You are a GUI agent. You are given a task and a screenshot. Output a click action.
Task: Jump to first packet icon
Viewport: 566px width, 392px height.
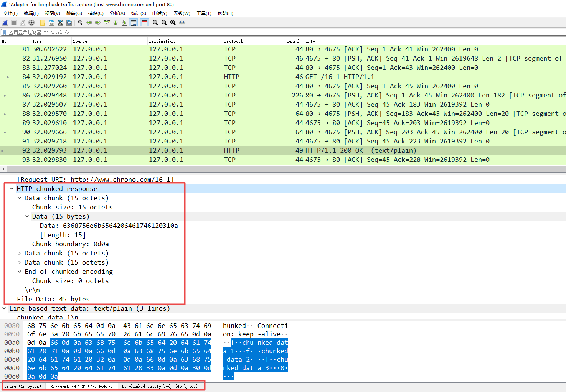coord(116,23)
